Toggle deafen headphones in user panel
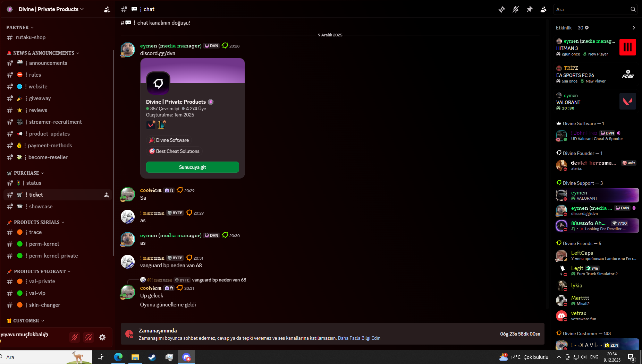This screenshot has width=642, height=364. pyautogui.click(x=88, y=337)
